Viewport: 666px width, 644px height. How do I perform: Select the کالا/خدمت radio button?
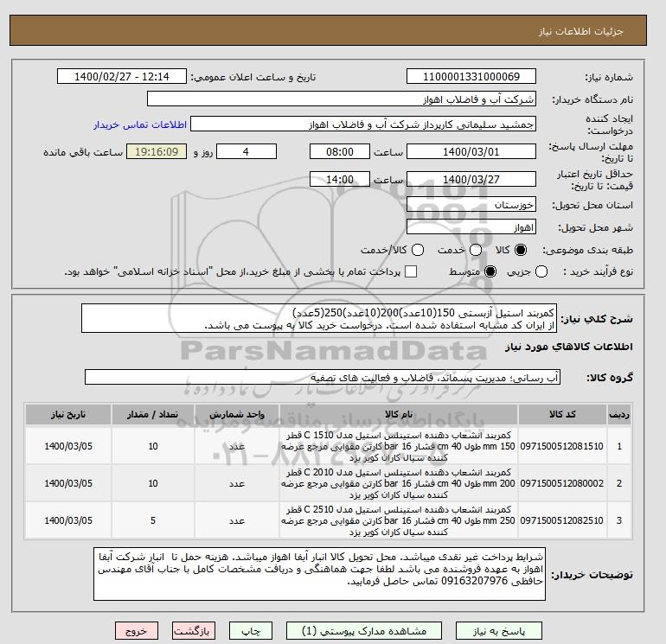click(x=418, y=250)
